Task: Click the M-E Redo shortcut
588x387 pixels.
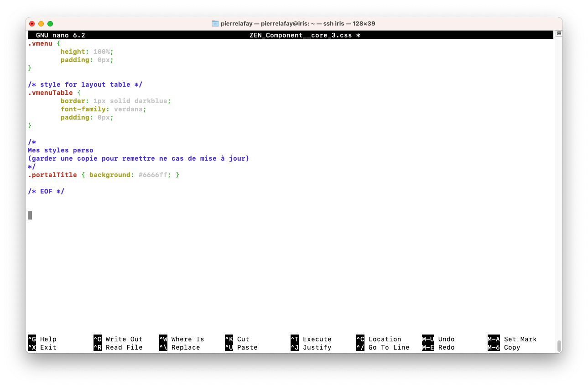Action: 438,347
